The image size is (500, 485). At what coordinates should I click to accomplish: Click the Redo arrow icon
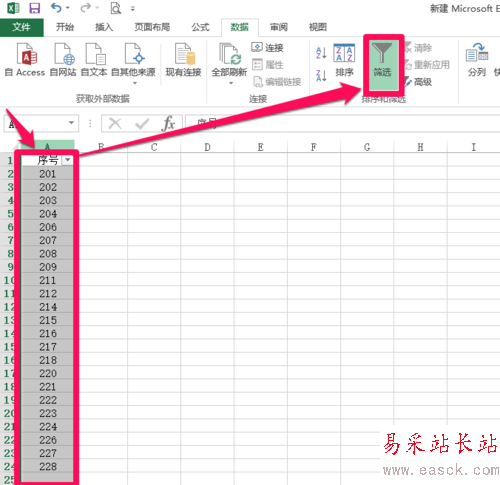coord(85,7)
